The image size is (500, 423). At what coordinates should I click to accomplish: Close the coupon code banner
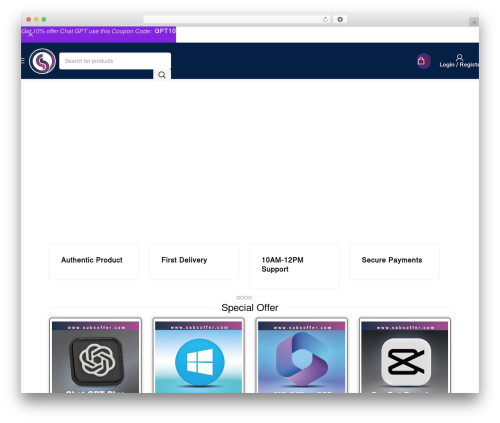tap(30, 35)
